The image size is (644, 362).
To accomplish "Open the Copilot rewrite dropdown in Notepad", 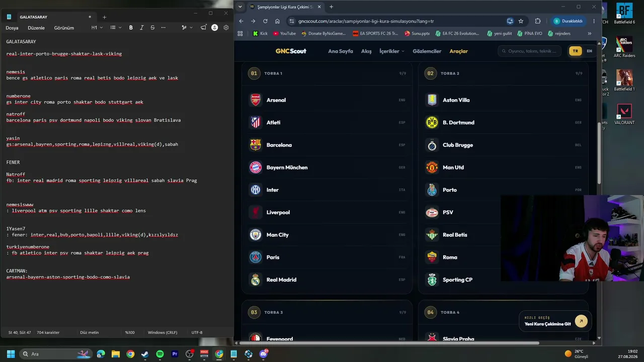I will 187,28.
